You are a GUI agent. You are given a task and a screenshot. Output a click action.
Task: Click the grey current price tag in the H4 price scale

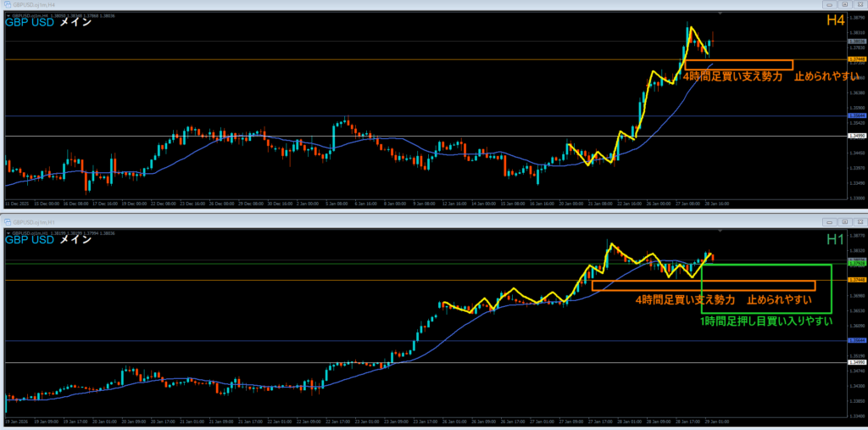(x=856, y=42)
